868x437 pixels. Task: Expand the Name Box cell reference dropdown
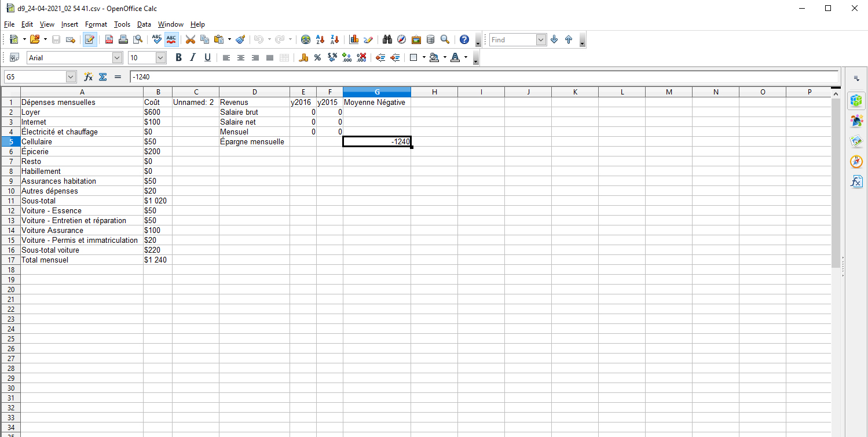[x=71, y=77]
